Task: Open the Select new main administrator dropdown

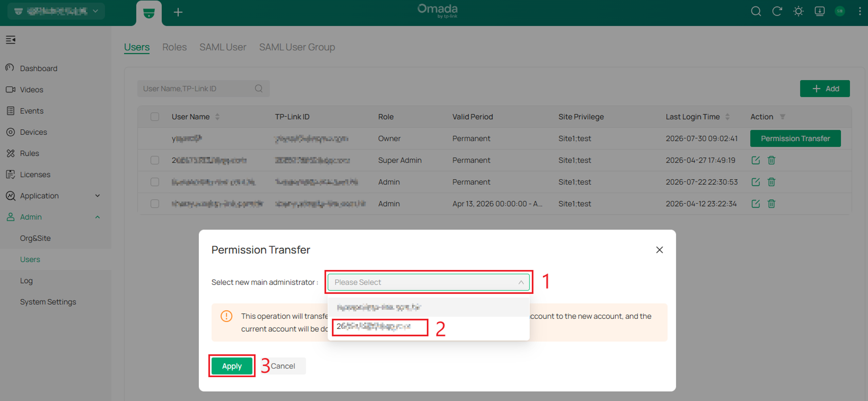Action: click(x=428, y=282)
